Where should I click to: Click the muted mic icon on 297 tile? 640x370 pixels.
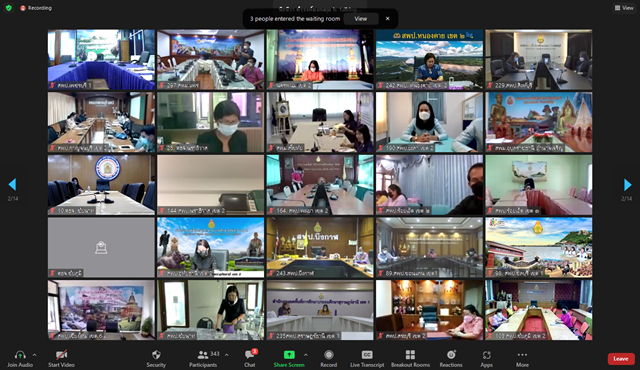point(162,85)
